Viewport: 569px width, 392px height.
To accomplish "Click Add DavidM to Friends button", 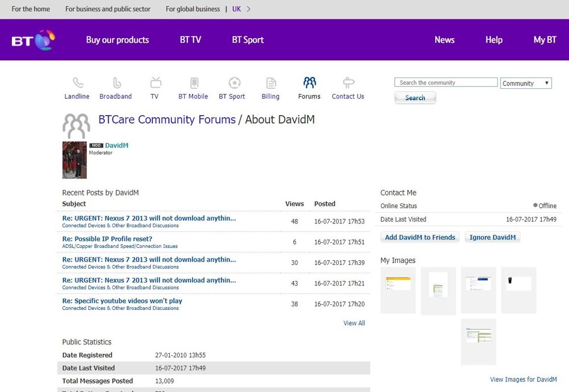I will pyautogui.click(x=420, y=238).
